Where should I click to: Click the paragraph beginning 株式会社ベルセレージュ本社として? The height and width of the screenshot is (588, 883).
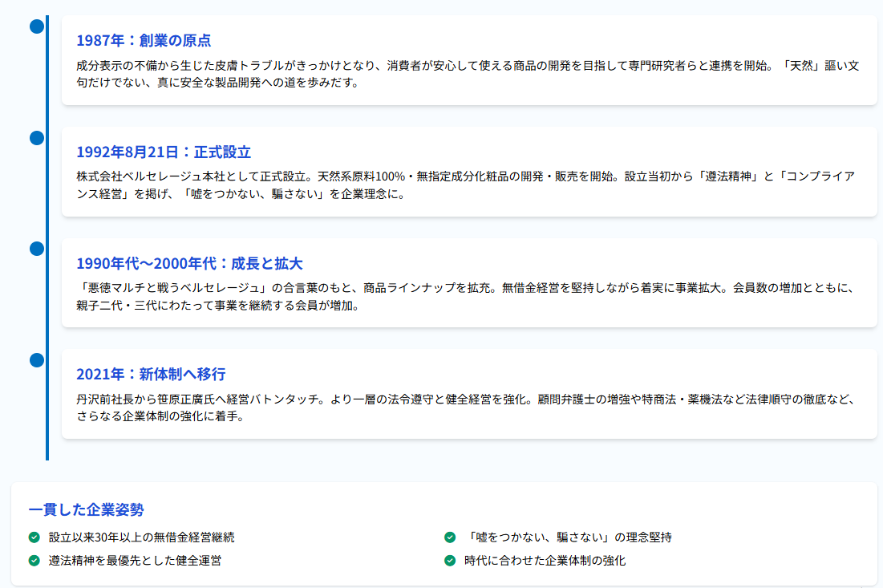pos(466,185)
